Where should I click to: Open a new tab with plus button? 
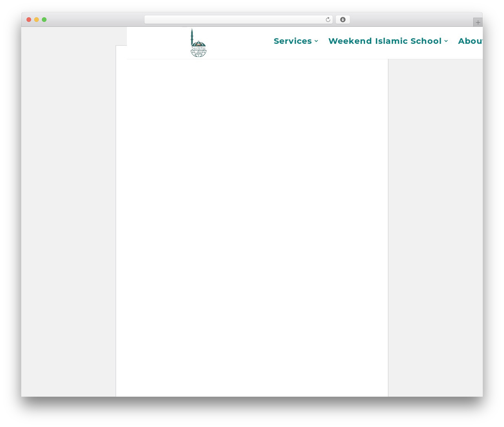[x=478, y=22]
